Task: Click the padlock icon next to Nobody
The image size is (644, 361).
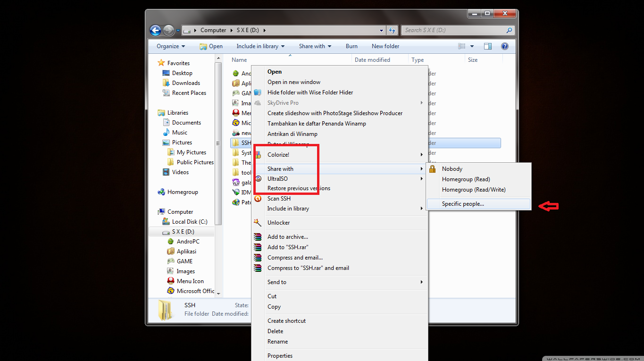Action: [432, 169]
